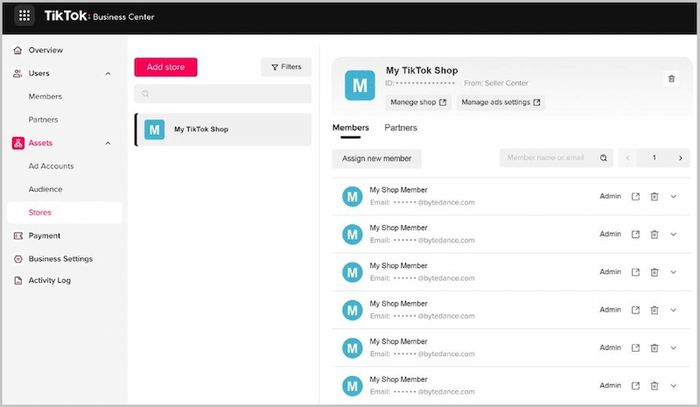Remove first shop member with trash icon
Viewport: 700px width, 407px height.
point(654,196)
